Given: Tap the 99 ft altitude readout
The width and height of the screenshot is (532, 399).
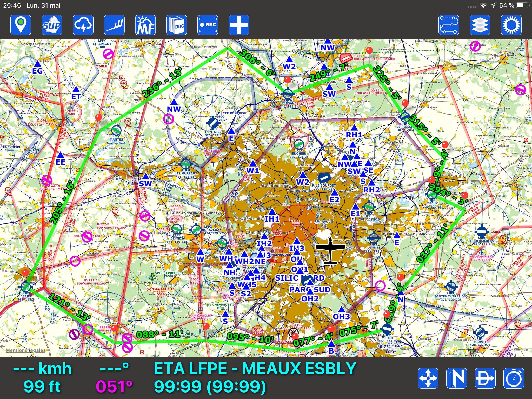Looking at the screenshot, I should coord(42,386).
